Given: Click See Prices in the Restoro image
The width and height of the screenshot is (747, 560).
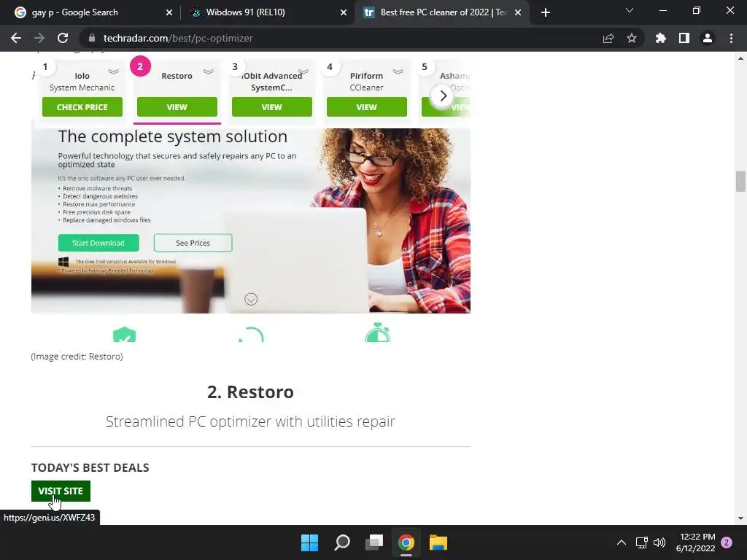Looking at the screenshot, I should pos(193,243).
